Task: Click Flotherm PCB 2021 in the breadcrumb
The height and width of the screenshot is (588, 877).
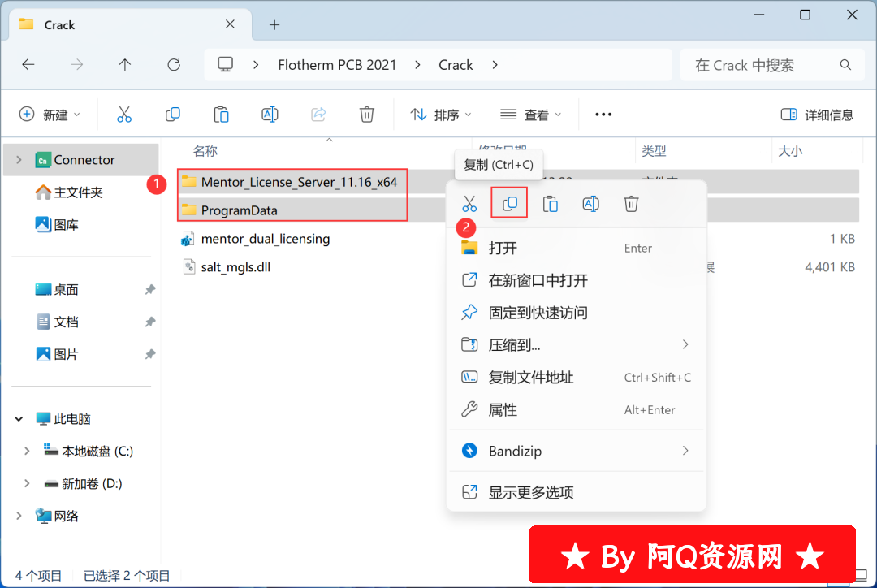Action: point(337,65)
